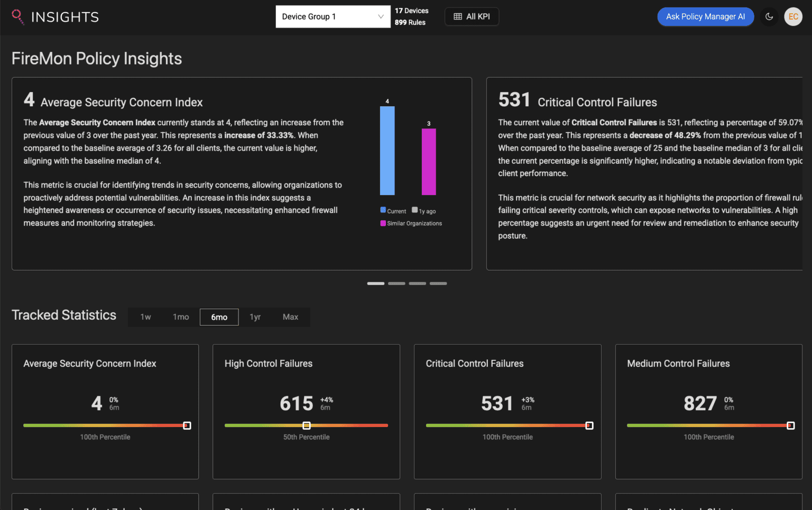Select the 1y ago legend marker
Image resolution: width=812 pixels, height=510 pixels.
pyautogui.click(x=415, y=210)
